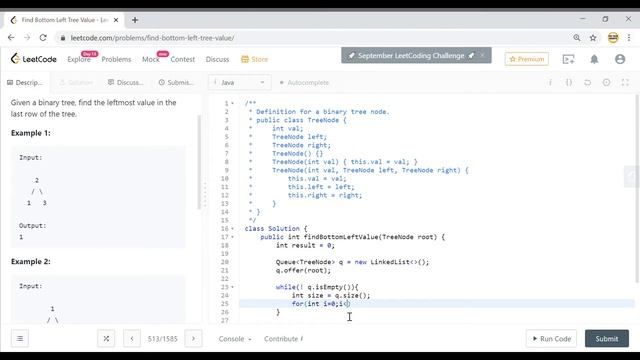Viewport: 640px width, 360px height.
Task: Collapse code fold at line 16
Action: coord(233,229)
